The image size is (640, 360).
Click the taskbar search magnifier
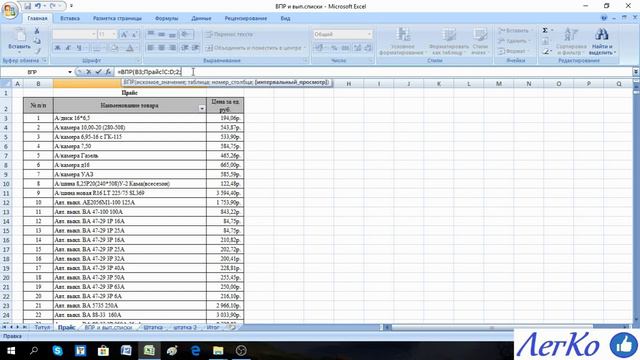(x=34, y=350)
